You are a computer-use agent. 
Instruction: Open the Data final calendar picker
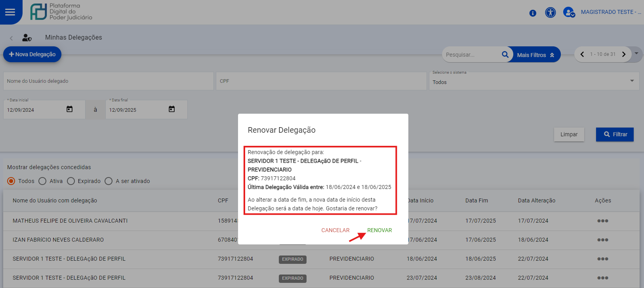[171, 109]
